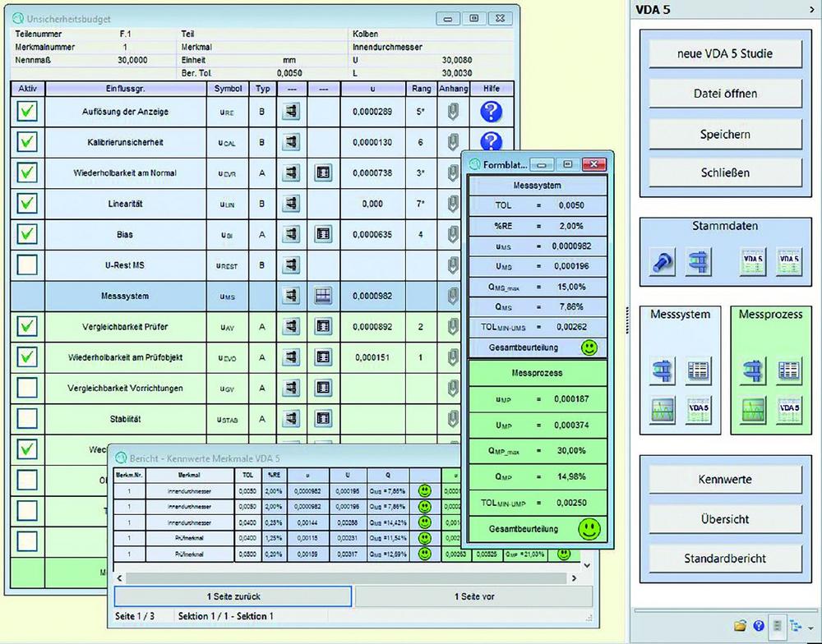Disable Aktiv for Wiederholbarkeit am Prüfobjekt
The height and width of the screenshot is (644, 822).
[27, 357]
